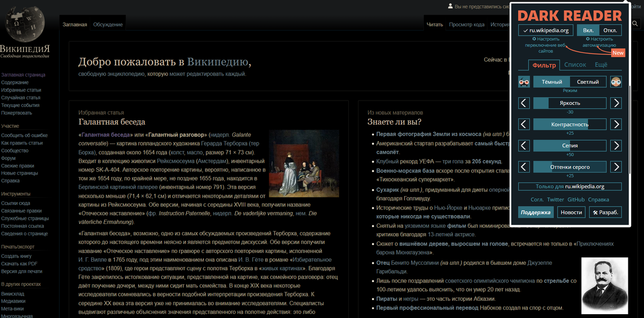Open the Форум sidebar link
Screen dimensions: 644x318
click(x=9, y=158)
